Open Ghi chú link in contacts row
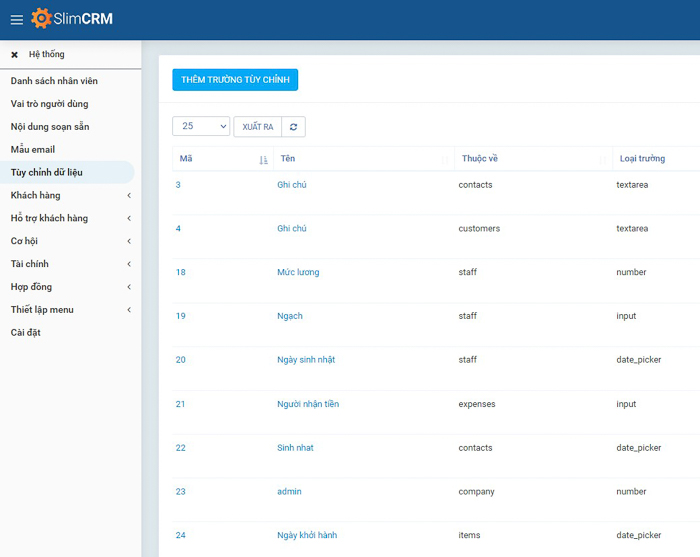 click(x=292, y=185)
